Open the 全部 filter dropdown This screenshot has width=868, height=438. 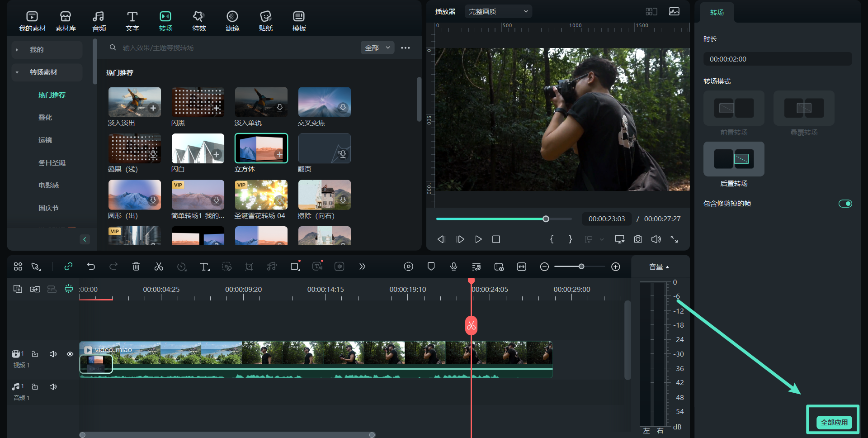[377, 48]
